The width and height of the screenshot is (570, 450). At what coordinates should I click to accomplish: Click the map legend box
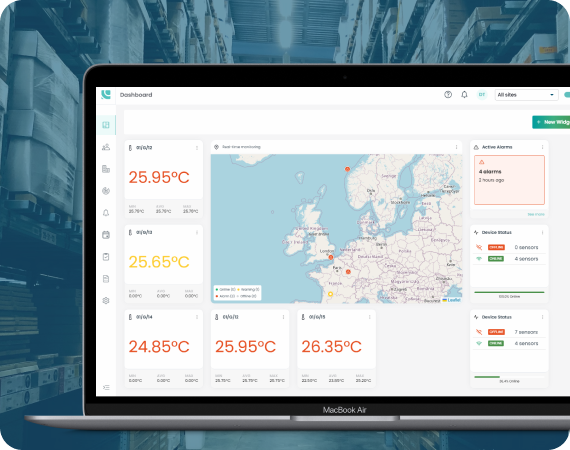pos(237,293)
